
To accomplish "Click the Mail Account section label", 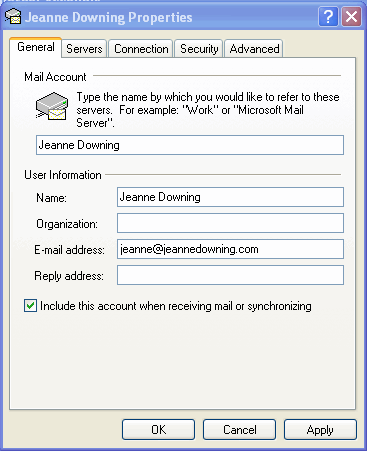I will (55, 77).
